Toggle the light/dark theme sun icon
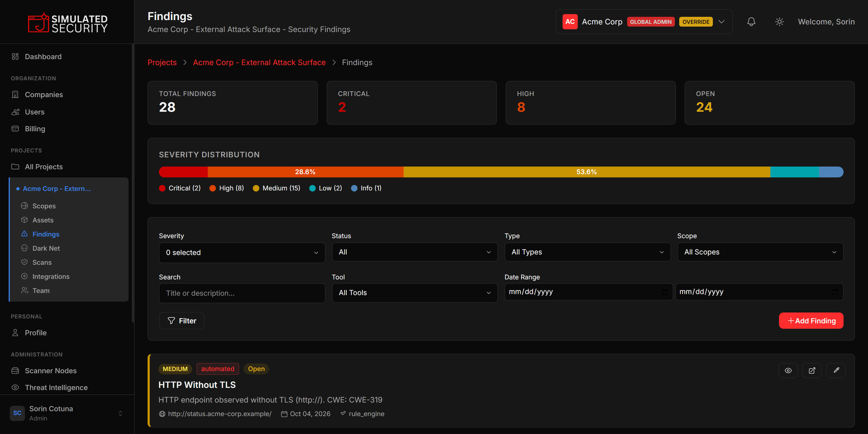This screenshot has width=868, height=434. tap(779, 22)
